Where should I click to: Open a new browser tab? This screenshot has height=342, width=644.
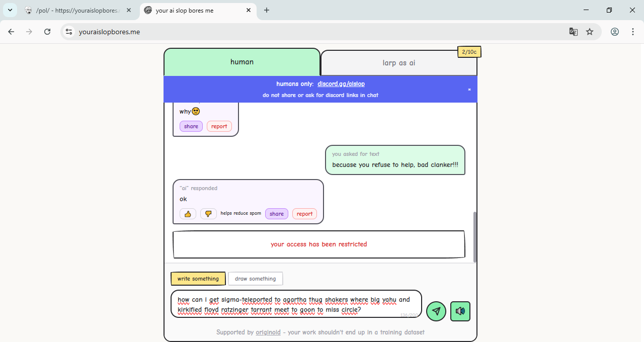pos(267,10)
